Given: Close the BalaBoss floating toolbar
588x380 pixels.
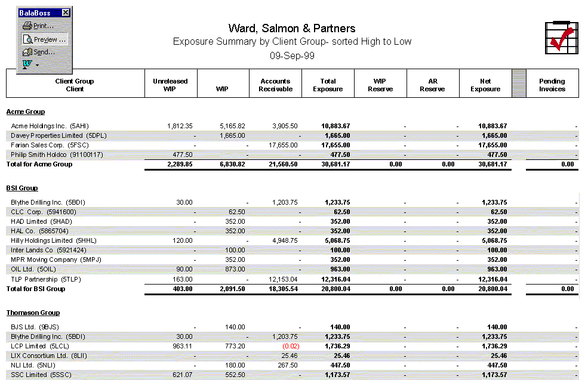Looking at the screenshot, I should click(66, 13).
